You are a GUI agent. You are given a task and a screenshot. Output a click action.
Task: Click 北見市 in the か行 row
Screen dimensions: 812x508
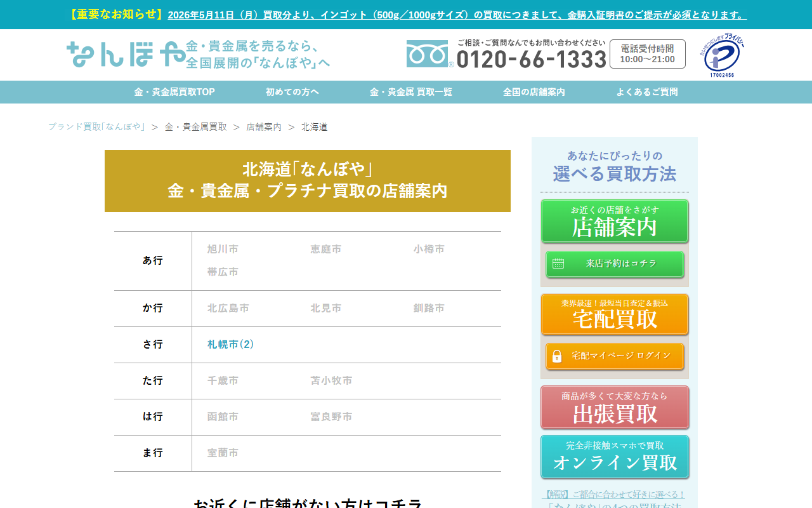(x=326, y=308)
